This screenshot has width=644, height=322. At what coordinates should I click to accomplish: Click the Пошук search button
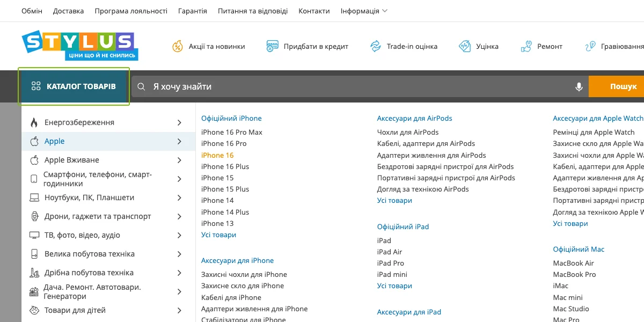click(x=617, y=86)
